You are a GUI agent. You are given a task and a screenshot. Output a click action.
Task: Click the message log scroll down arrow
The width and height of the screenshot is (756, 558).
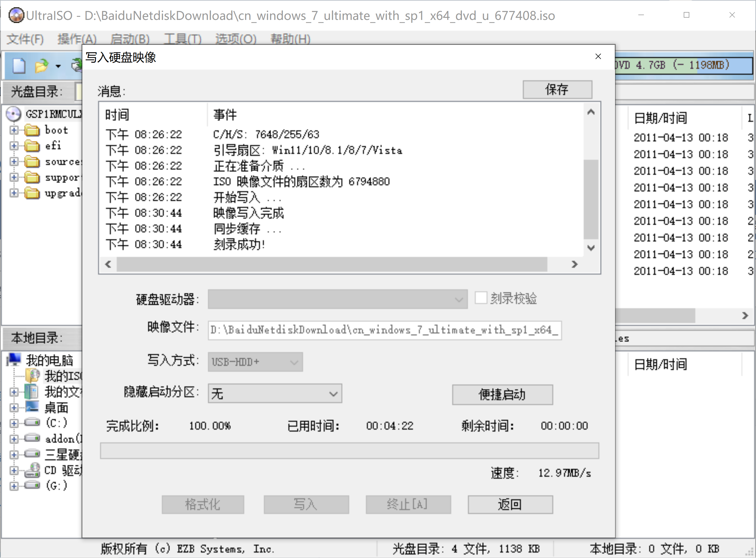tap(591, 247)
